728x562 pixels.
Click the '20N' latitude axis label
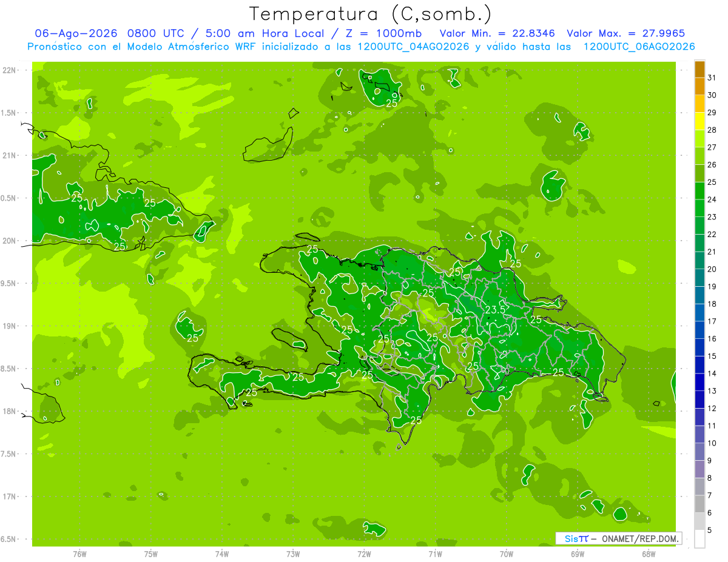pyautogui.click(x=10, y=241)
